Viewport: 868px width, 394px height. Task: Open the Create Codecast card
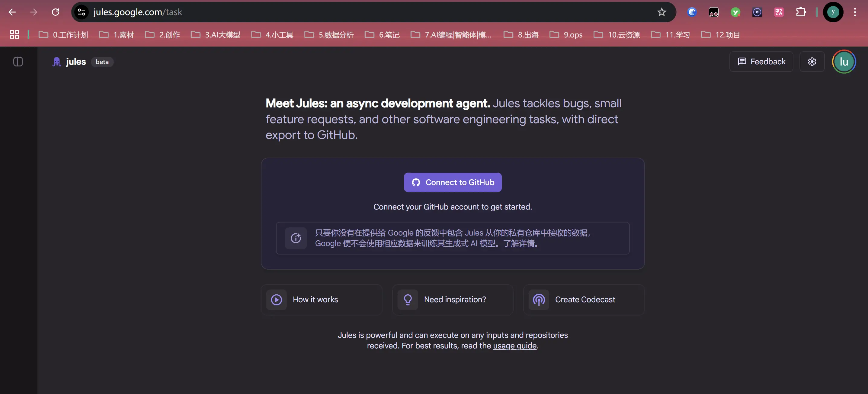coord(584,300)
